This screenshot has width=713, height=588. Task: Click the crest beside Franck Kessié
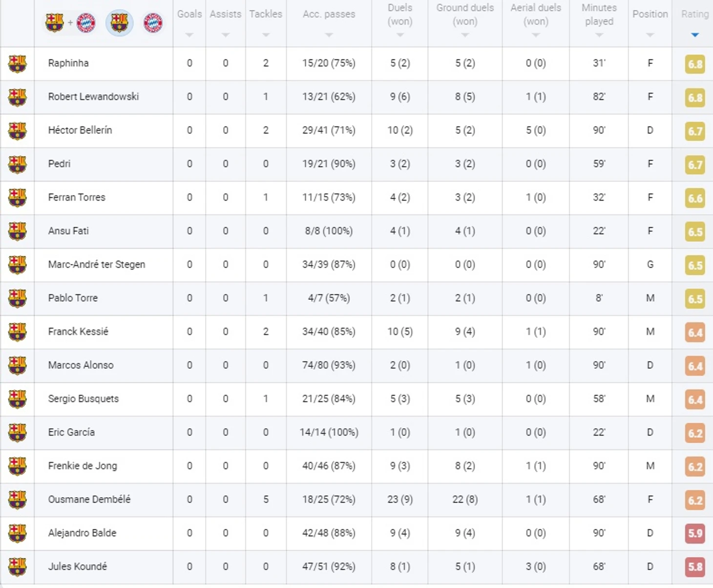coord(18,332)
